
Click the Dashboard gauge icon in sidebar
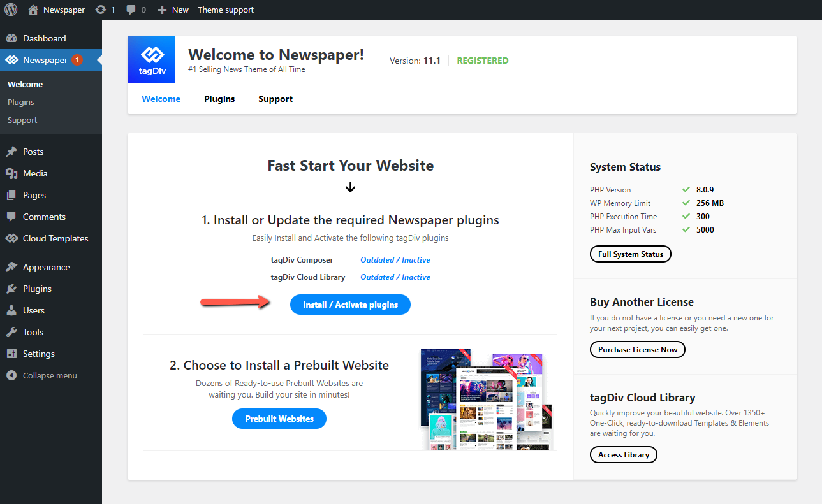click(11, 38)
